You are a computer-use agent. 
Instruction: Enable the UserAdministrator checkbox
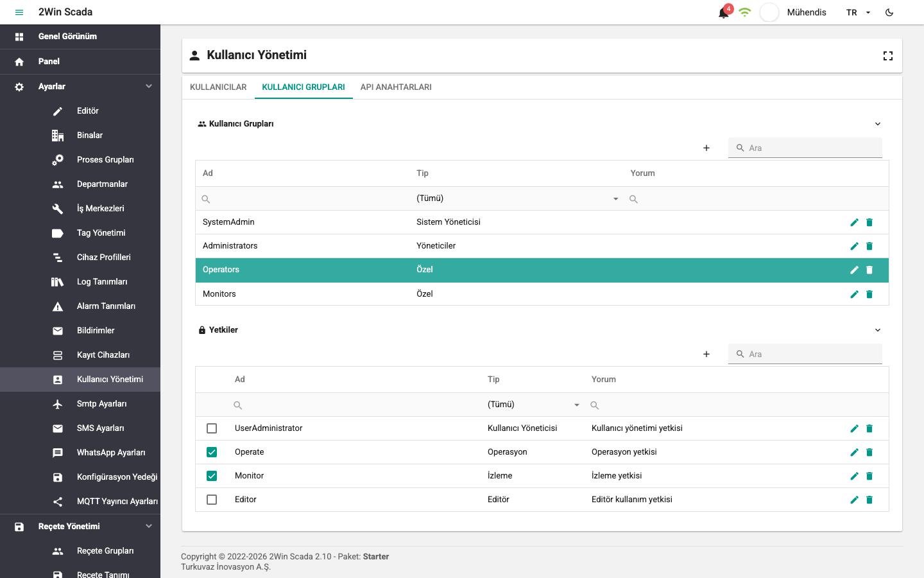click(x=212, y=428)
